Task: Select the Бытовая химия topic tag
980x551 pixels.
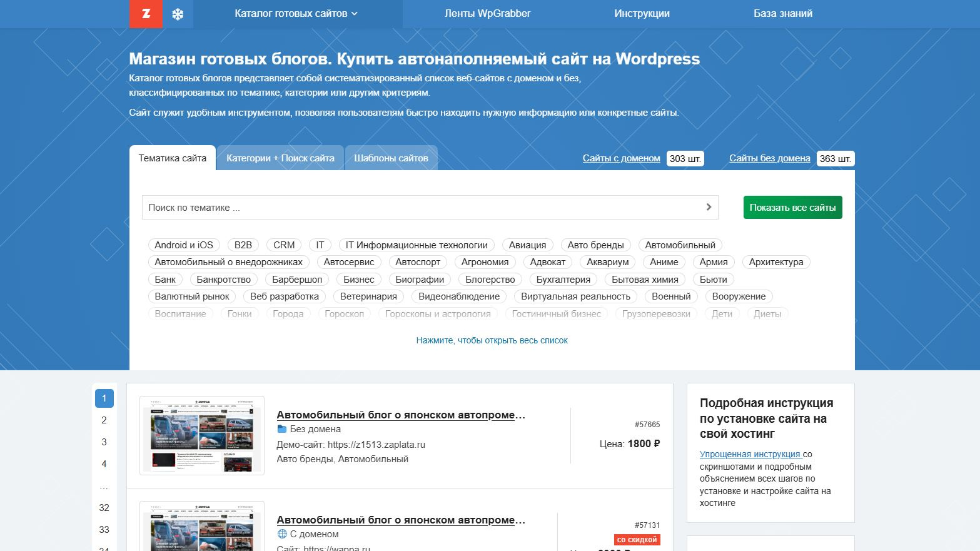Action: pos(645,280)
